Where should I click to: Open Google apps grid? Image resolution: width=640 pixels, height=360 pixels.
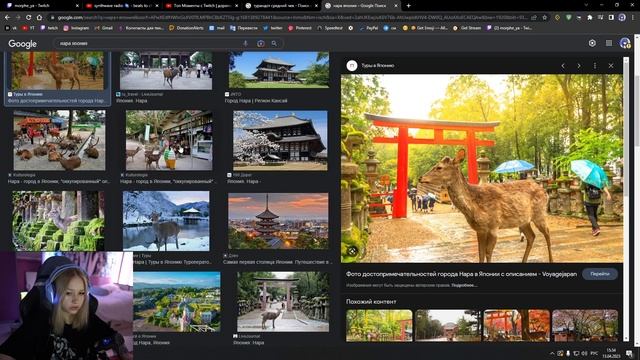[609, 43]
